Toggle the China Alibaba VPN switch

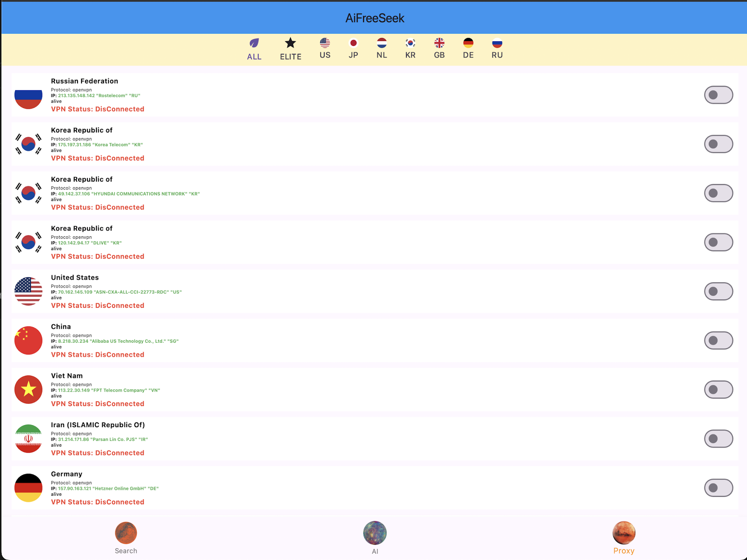coord(718,340)
